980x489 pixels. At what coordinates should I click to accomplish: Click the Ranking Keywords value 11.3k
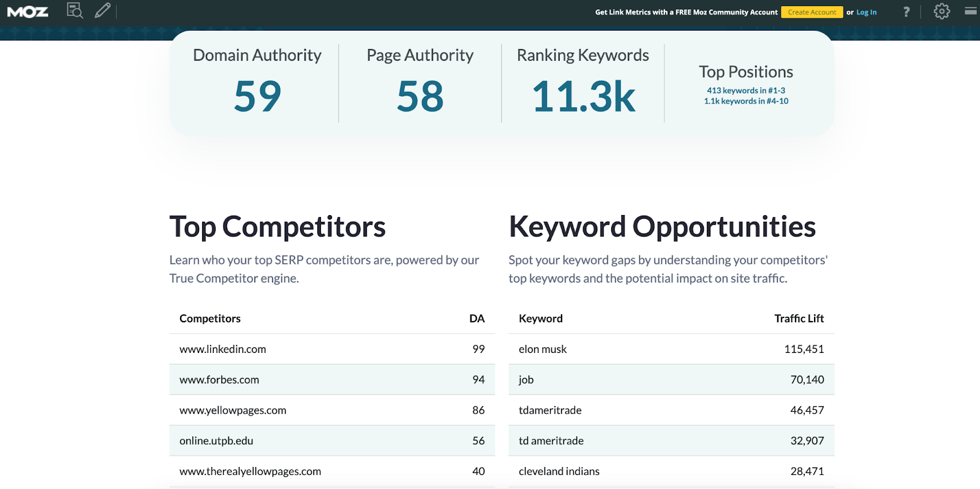[x=583, y=96]
